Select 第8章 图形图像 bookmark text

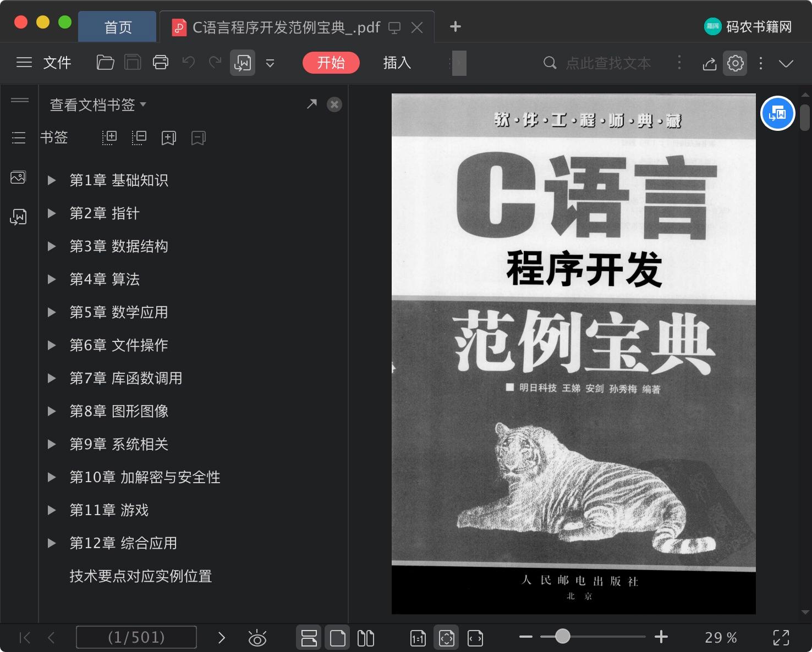coord(119,411)
